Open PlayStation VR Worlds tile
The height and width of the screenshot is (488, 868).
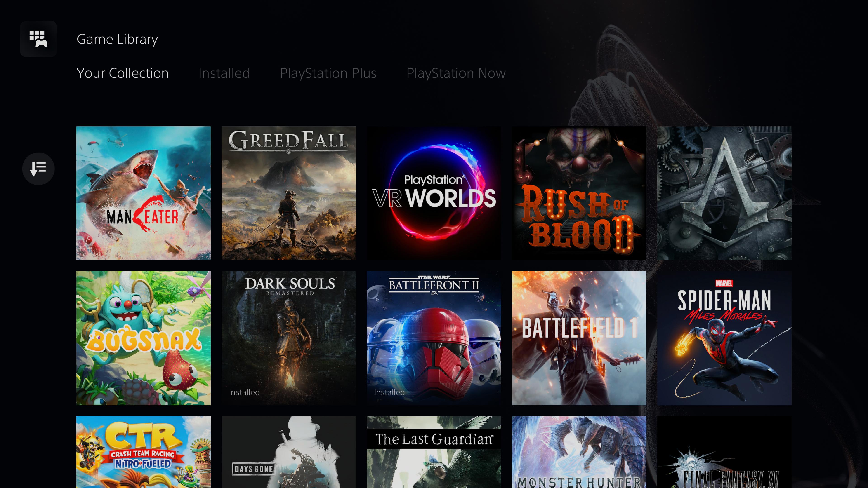coord(434,194)
